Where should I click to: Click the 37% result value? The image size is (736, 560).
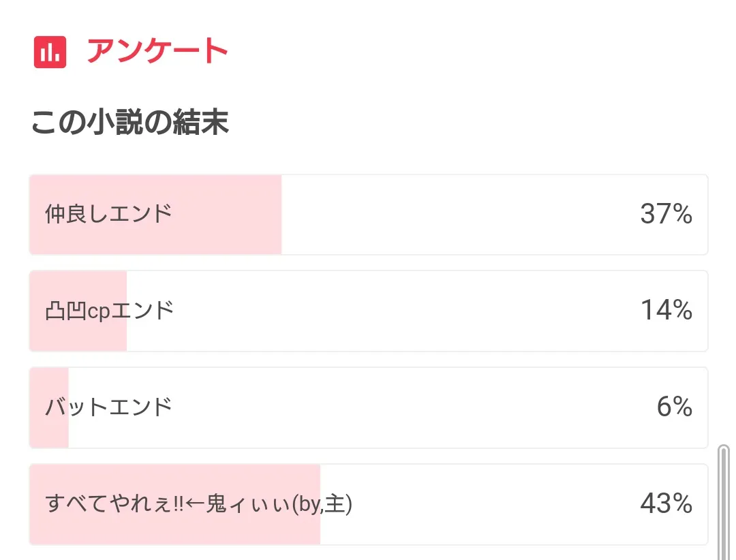coord(666,215)
